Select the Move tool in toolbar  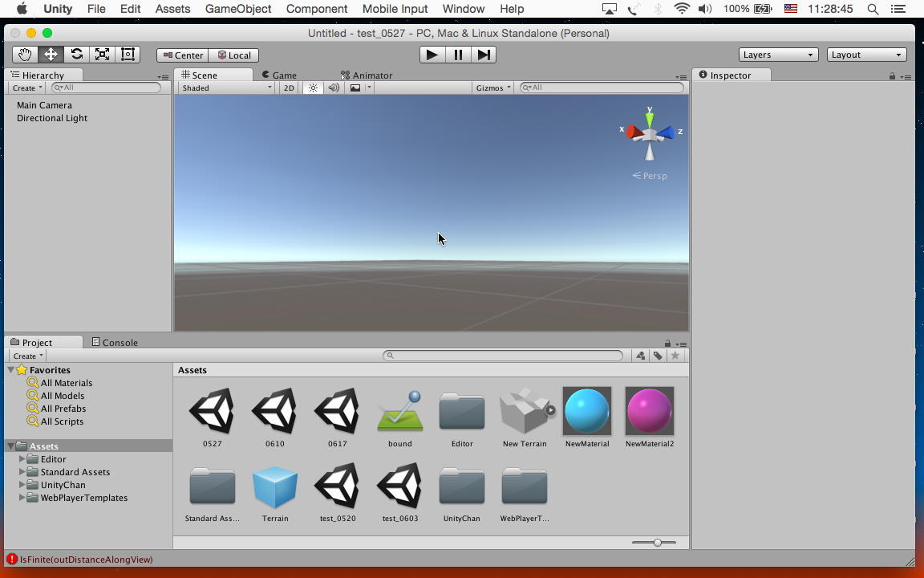pyautogui.click(x=51, y=55)
